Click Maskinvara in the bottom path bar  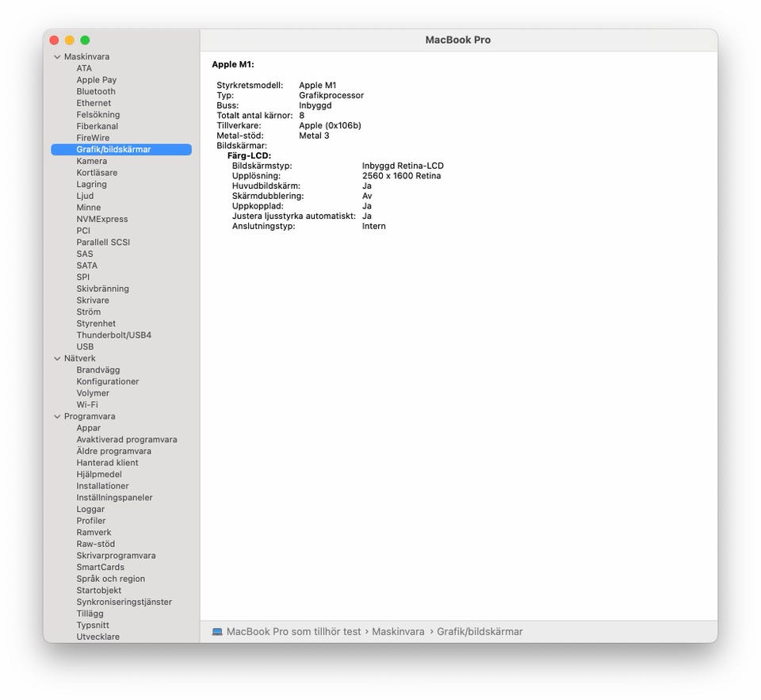(398, 632)
